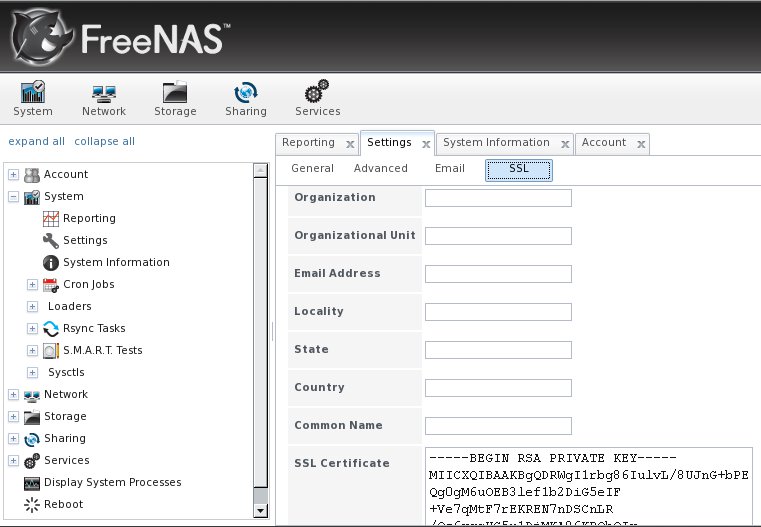Click the FreeNAS shark logo

(42, 37)
